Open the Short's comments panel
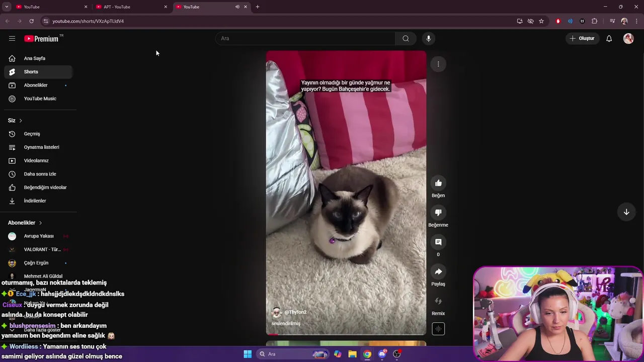Image resolution: width=644 pixels, height=362 pixels. tap(438, 242)
